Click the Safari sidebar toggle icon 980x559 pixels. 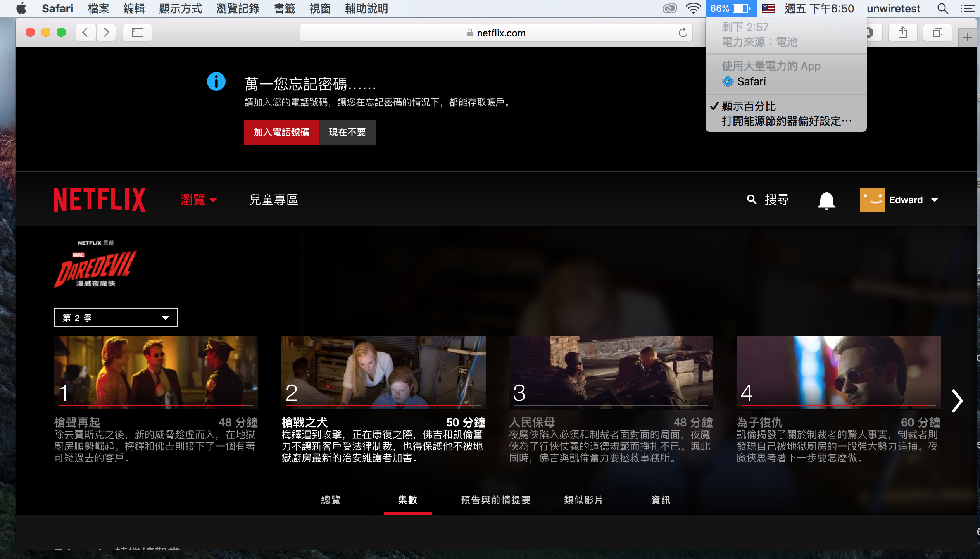click(137, 33)
